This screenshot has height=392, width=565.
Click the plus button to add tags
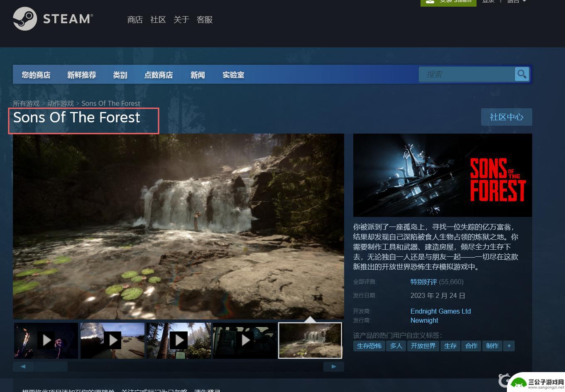point(509,346)
